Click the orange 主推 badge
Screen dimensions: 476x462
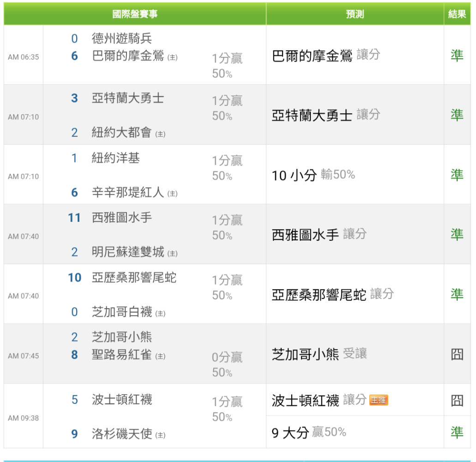pos(379,401)
